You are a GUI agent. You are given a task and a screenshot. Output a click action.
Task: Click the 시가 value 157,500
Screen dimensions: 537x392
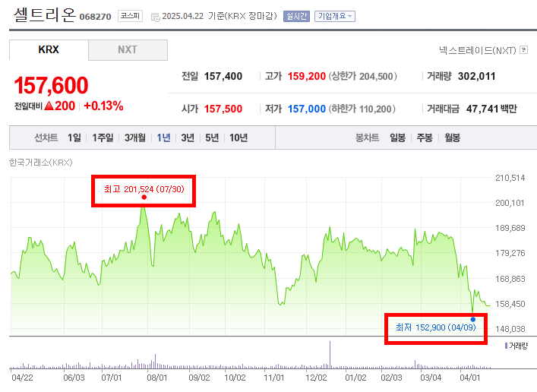click(223, 109)
